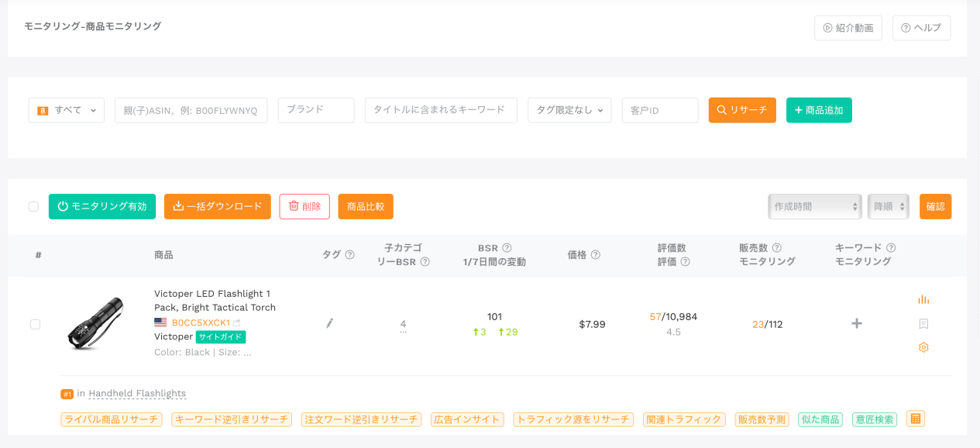The image size is (980, 448).
Task: Open the 降順 order dropdown
Action: tap(888, 206)
